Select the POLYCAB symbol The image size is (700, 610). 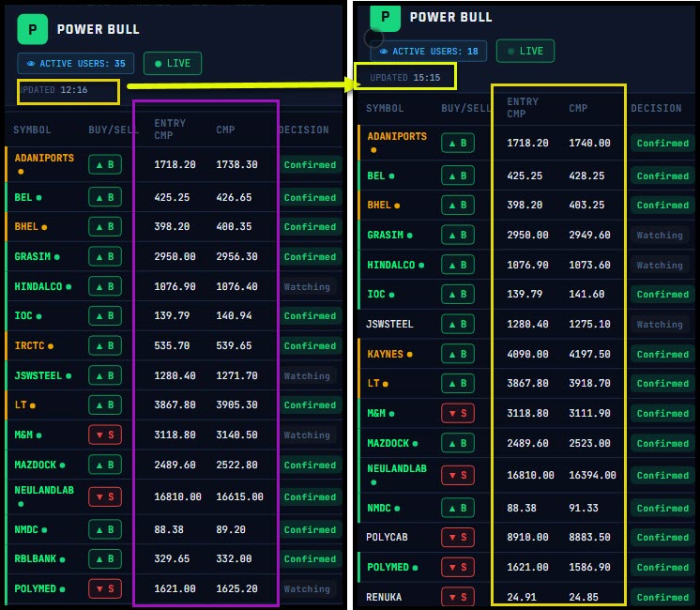pos(387,537)
